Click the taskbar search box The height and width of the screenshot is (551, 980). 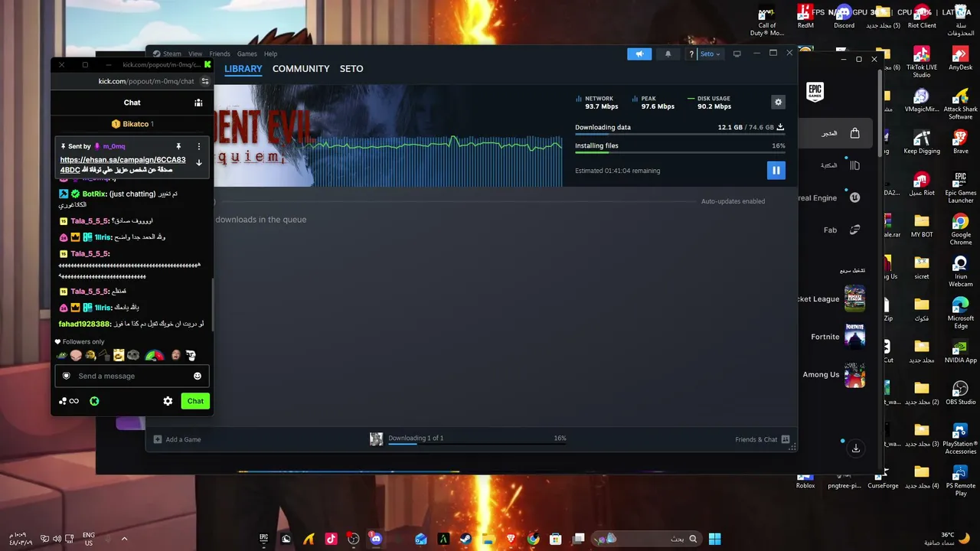(648, 539)
